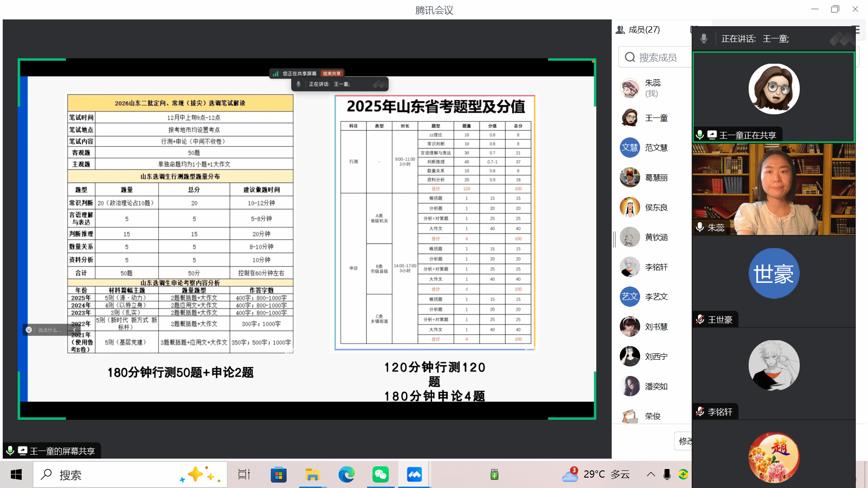The image size is (868, 488).
Task: Select member 范文慧 in list
Action: click(x=656, y=148)
